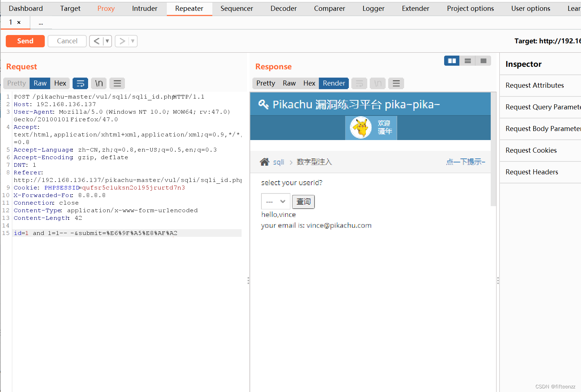Open the forward history dropdown arrow
This screenshot has height=392, width=581.
133,41
